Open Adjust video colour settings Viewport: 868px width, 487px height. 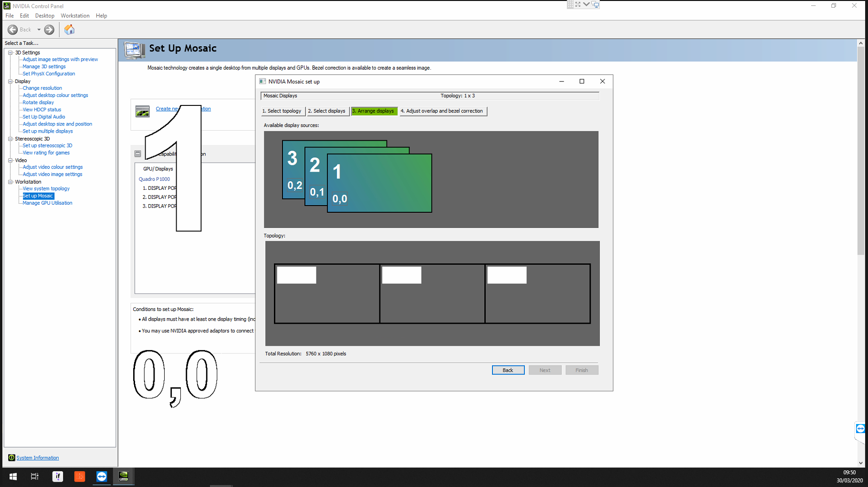coord(52,167)
